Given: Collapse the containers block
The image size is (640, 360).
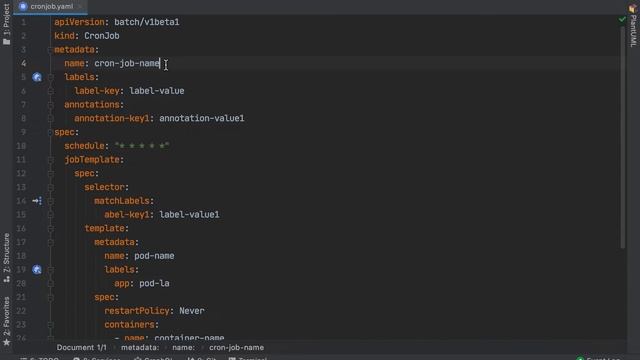Looking at the screenshot, I should tap(50, 325).
